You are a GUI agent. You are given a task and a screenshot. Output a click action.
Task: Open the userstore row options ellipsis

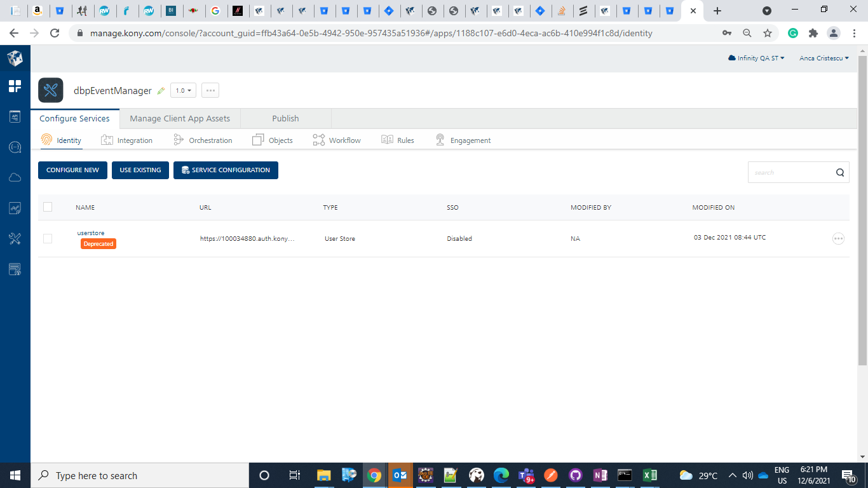[838, 238]
